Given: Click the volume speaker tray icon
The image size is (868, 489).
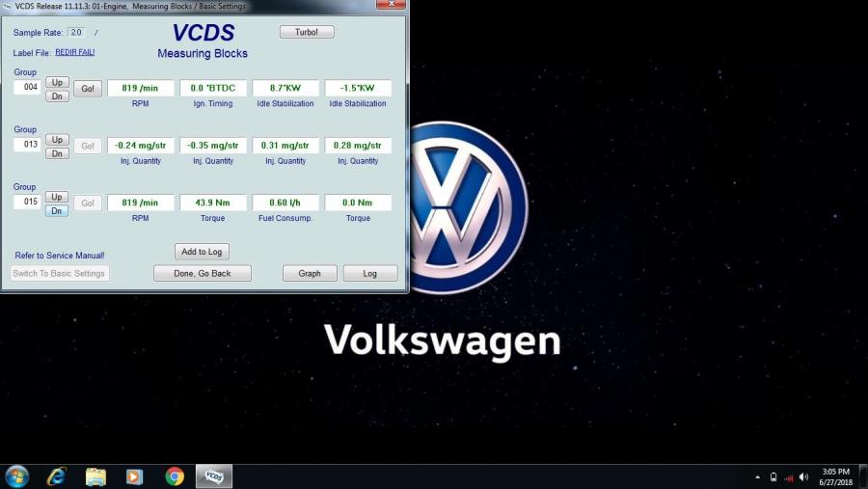Looking at the screenshot, I should pyautogui.click(x=803, y=477).
